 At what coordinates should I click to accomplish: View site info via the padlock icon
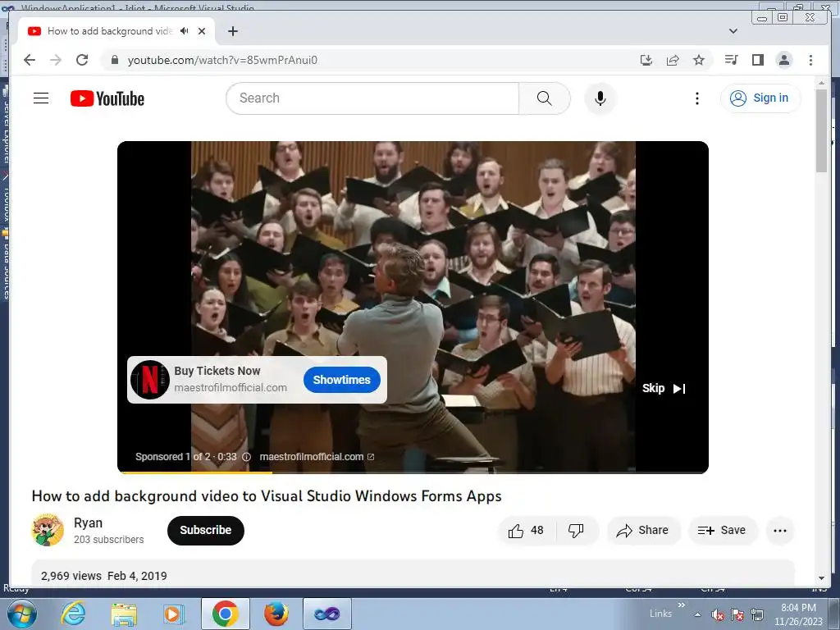114,60
